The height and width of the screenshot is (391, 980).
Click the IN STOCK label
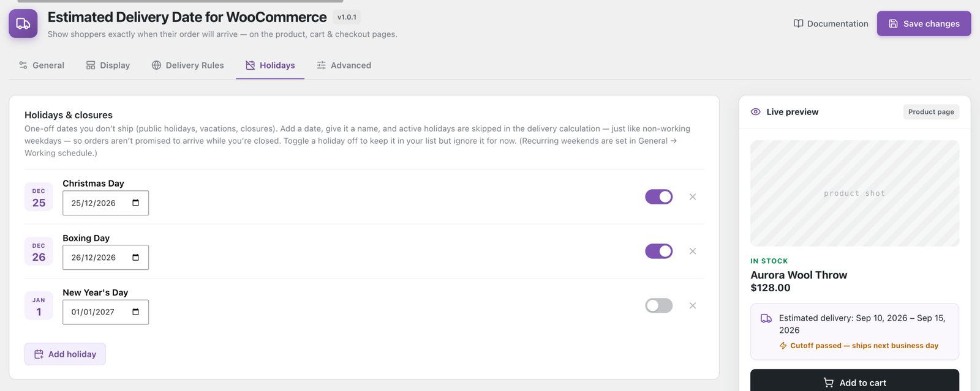point(769,261)
